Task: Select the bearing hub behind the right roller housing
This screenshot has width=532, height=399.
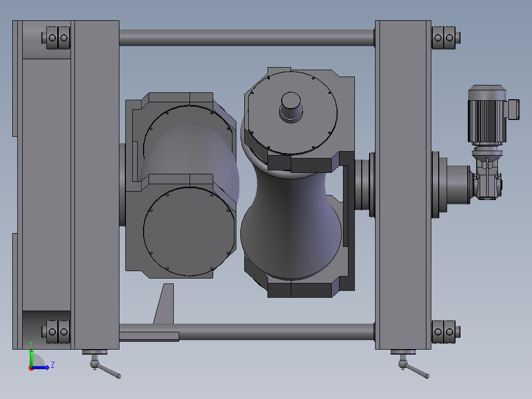Action: point(365,185)
